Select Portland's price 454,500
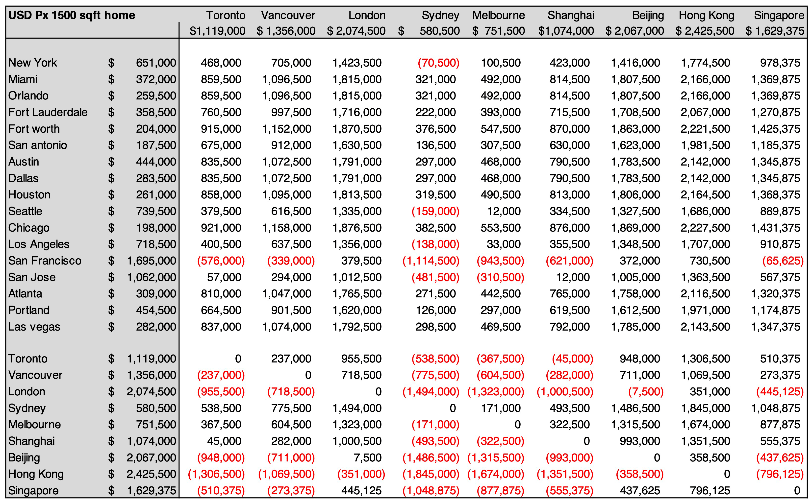The width and height of the screenshot is (812, 504). click(156, 310)
